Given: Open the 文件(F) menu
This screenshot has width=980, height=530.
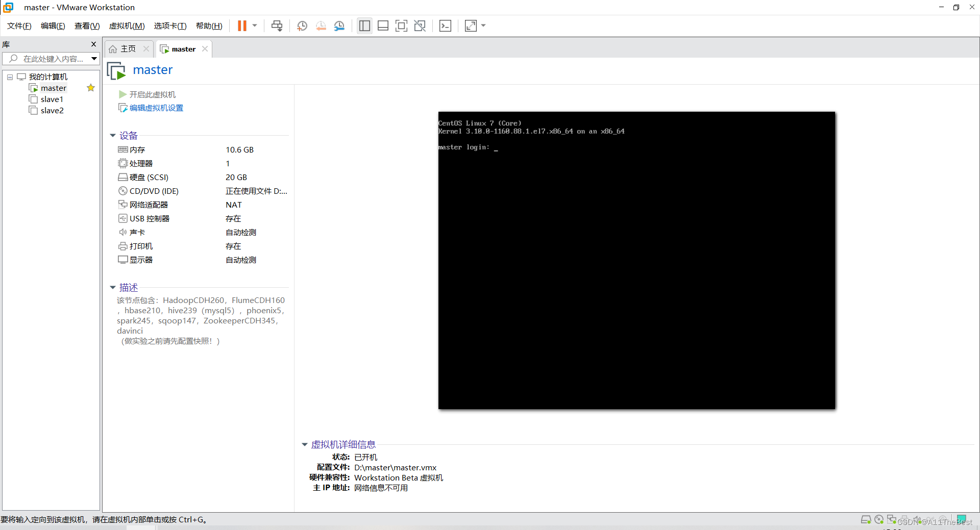Looking at the screenshot, I should pos(19,26).
